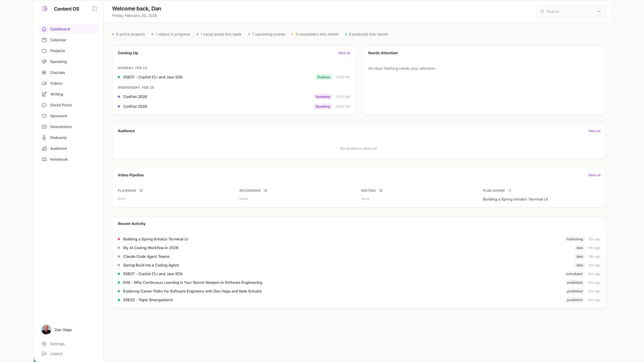This screenshot has width=644, height=362.
Task: Open Calendar via its sidebar icon
Action: (x=44, y=40)
